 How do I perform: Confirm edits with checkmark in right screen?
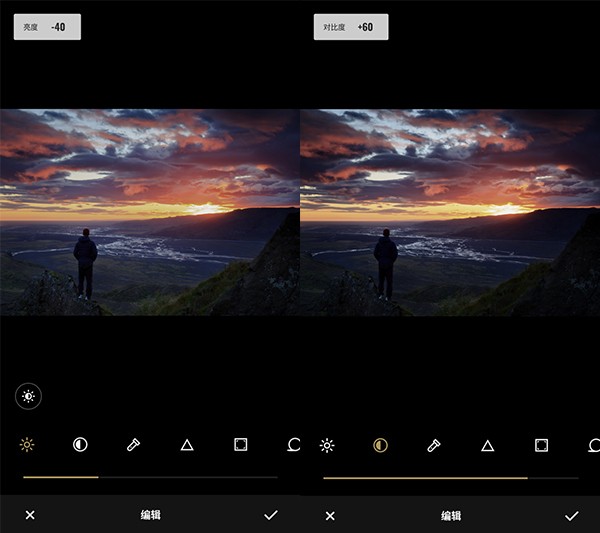(x=572, y=516)
